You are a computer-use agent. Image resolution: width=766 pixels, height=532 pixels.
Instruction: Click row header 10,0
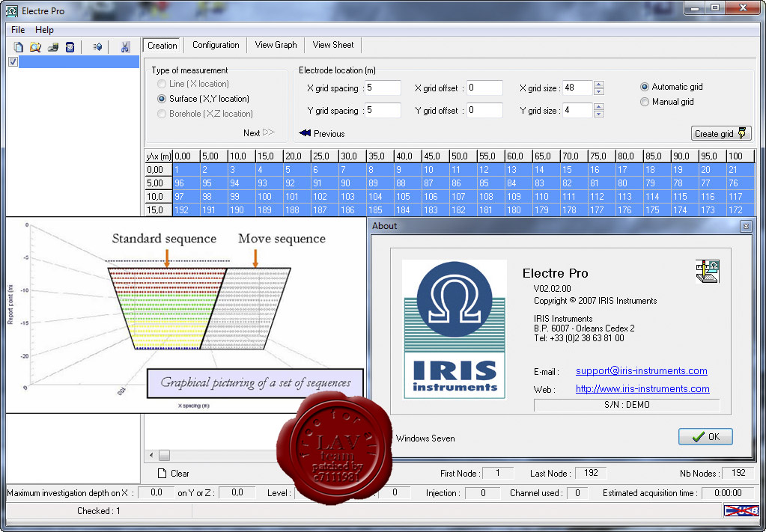click(x=158, y=196)
